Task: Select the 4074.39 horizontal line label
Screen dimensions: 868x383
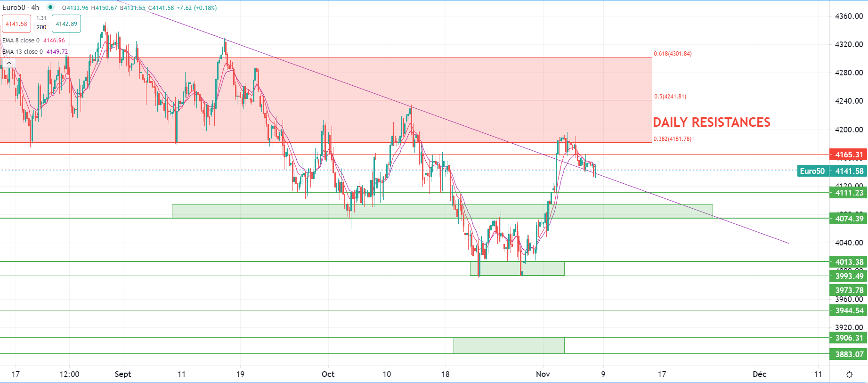Action: coord(849,219)
